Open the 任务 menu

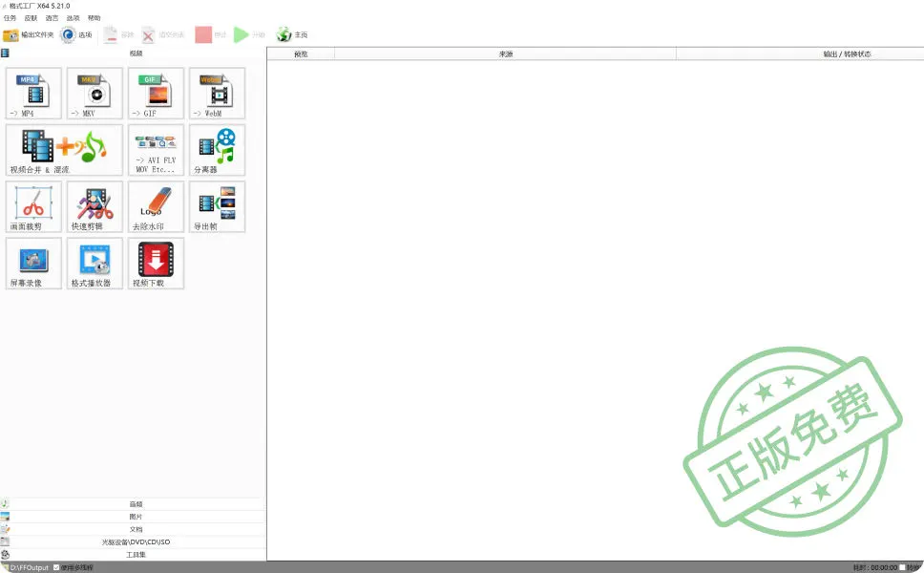[x=10, y=18]
